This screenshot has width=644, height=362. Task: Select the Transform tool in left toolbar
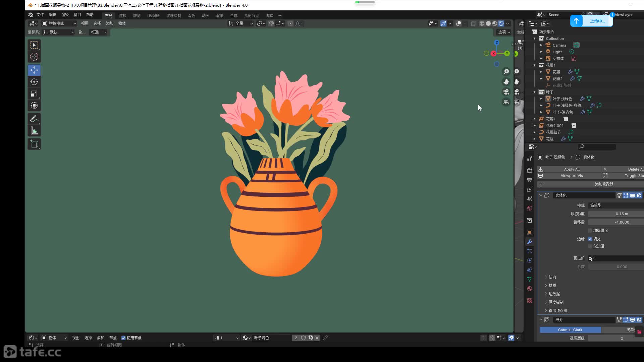click(x=34, y=105)
